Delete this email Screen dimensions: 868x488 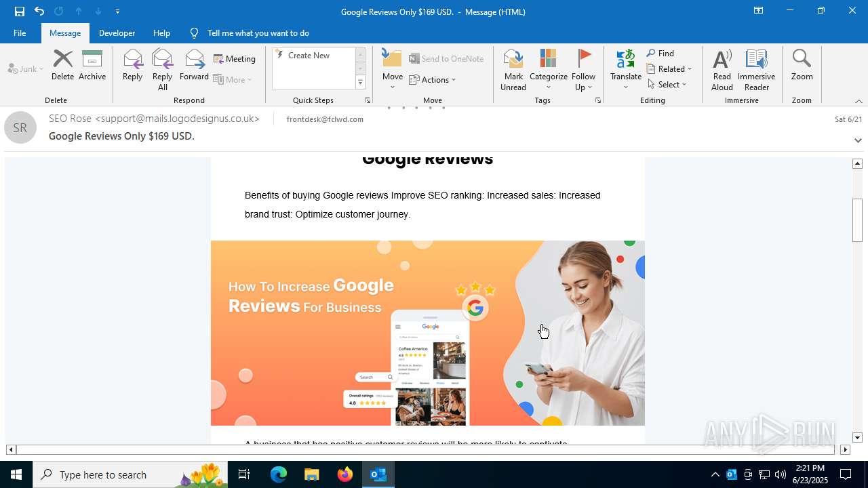[62, 66]
